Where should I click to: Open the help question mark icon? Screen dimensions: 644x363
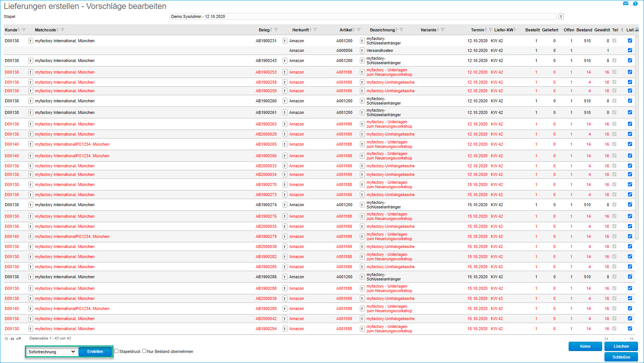tap(635, 3)
